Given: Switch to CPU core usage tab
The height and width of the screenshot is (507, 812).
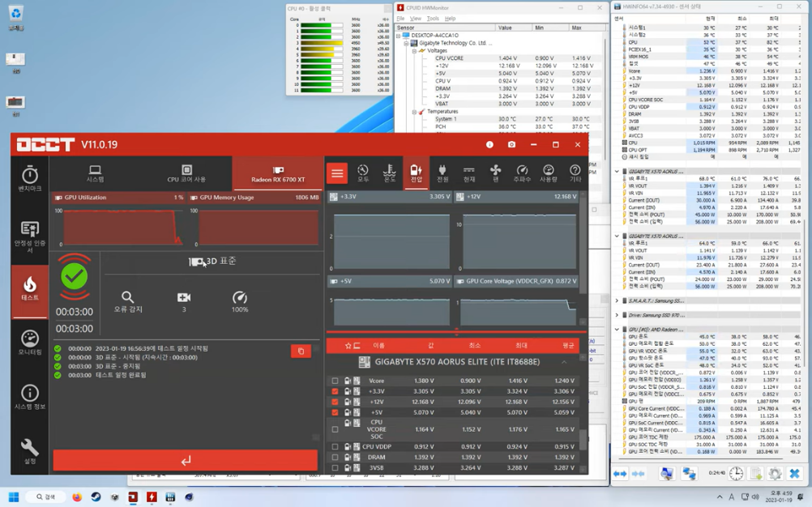Looking at the screenshot, I should click(186, 173).
